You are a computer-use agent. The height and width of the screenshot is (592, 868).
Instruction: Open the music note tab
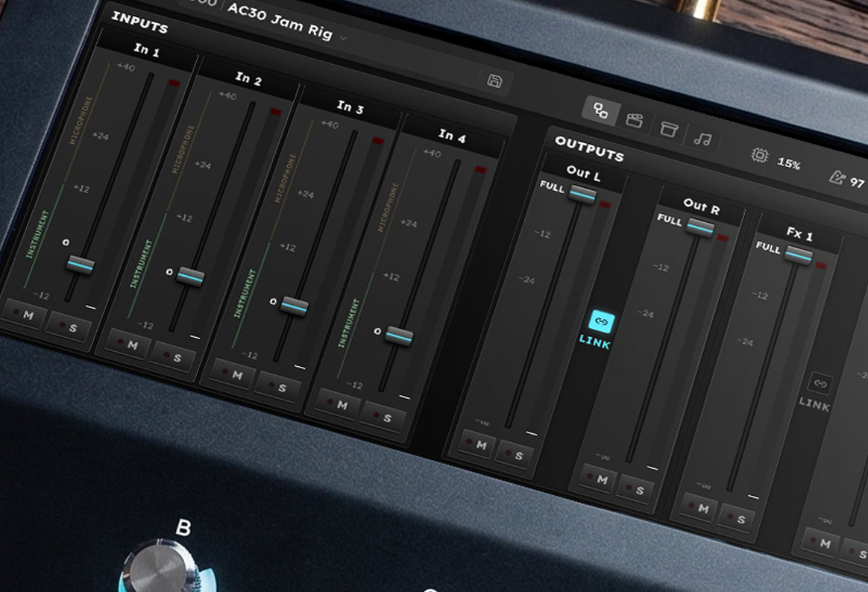click(702, 139)
